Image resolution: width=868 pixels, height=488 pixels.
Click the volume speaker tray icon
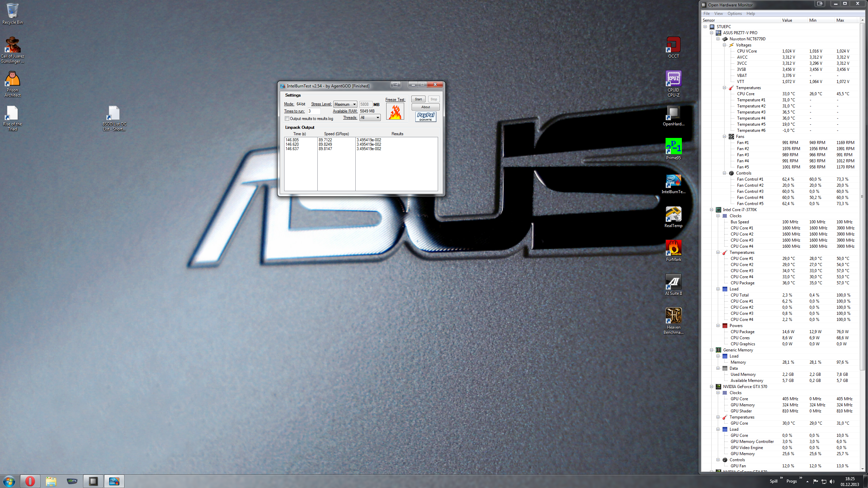point(832,482)
